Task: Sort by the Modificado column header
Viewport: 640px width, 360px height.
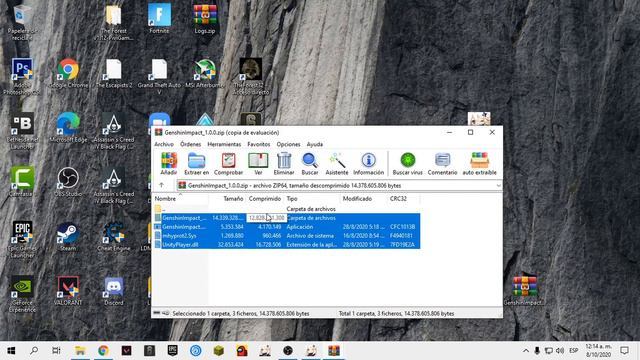Action: pos(363,199)
